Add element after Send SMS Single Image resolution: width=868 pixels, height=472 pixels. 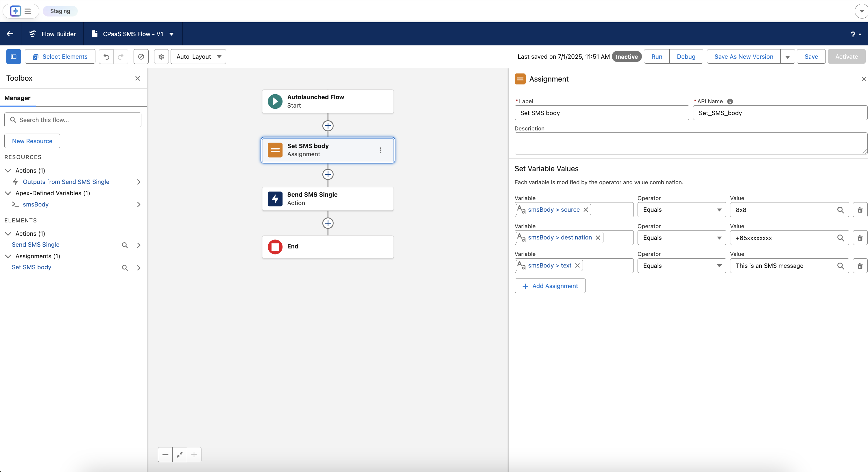328,223
